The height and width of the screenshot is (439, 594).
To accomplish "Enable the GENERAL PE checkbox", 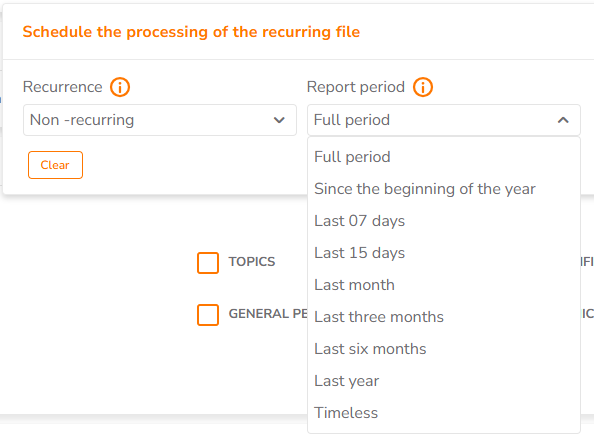I will [208, 315].
